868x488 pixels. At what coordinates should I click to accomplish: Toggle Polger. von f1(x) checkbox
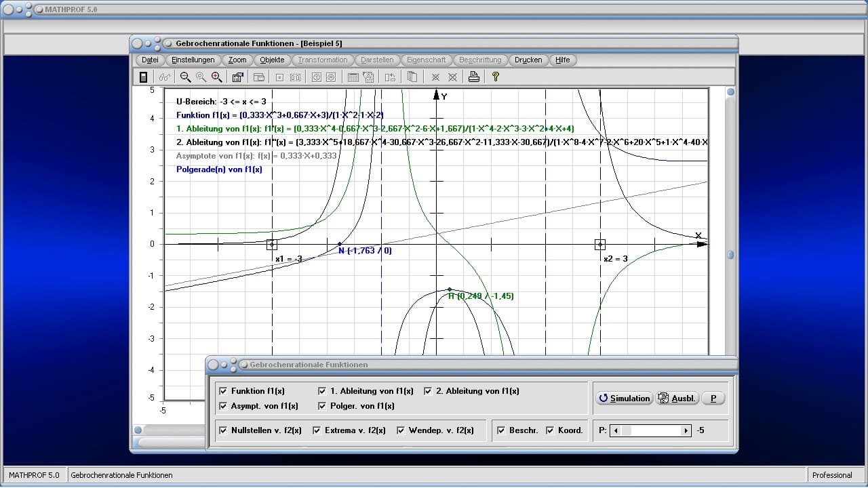[x=322, y=406]
